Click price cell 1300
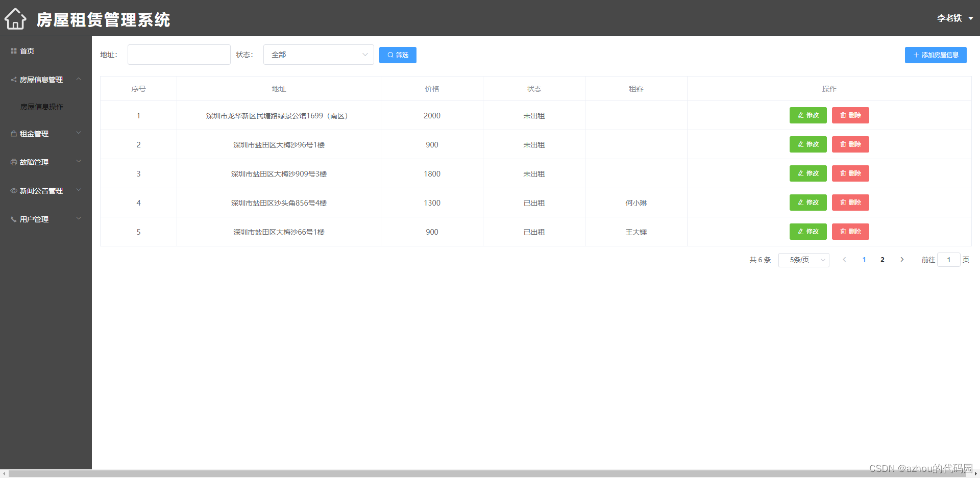The height and width of the screenshot is (478, 980). click(x=432, y=203)
